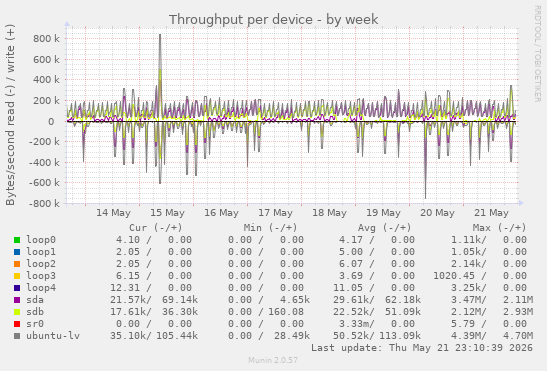547x371 pixels.
Task: Click the 17 May x-axis label
Action: pos(275,213)
